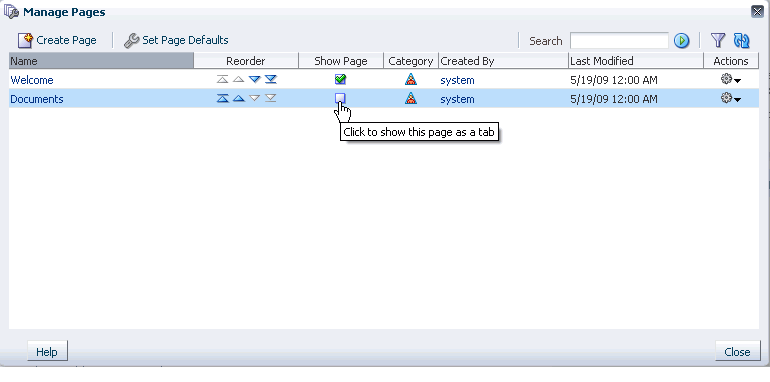This screenshot has width=770, height=382.
Task: Move Documents page to top
Action: (x=222, y=99)
